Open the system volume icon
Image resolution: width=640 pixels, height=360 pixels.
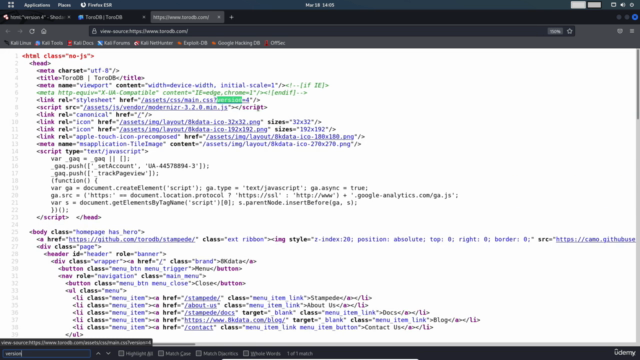click(x=622, y=5)
